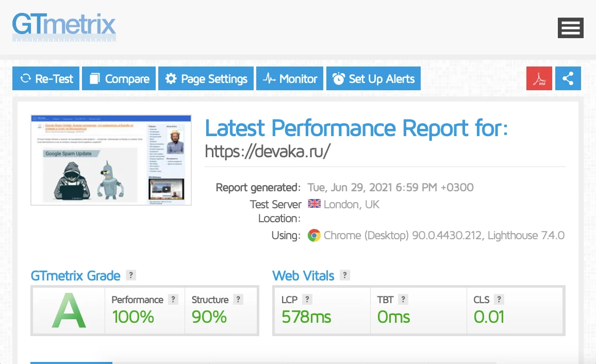The width and height of the screenshot is (596, 364).
Task: Click the Structure help question mark
Action: (238, 300)
